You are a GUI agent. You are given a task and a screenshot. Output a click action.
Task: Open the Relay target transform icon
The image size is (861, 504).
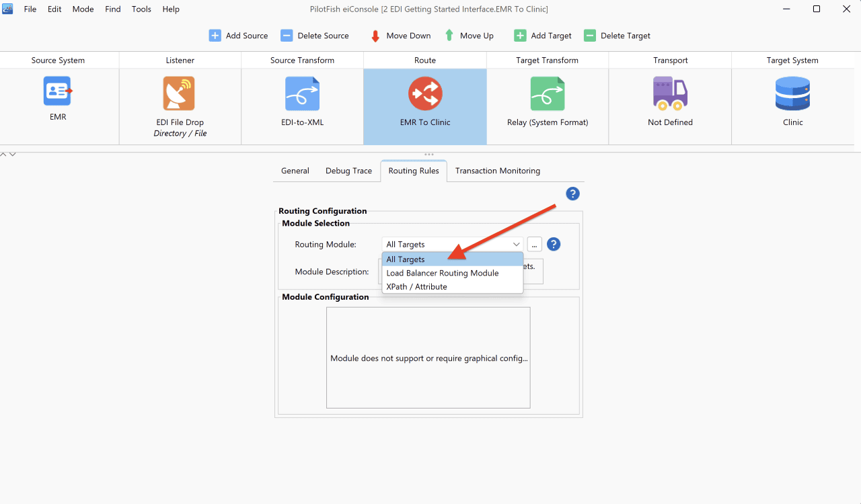(548, 93)
